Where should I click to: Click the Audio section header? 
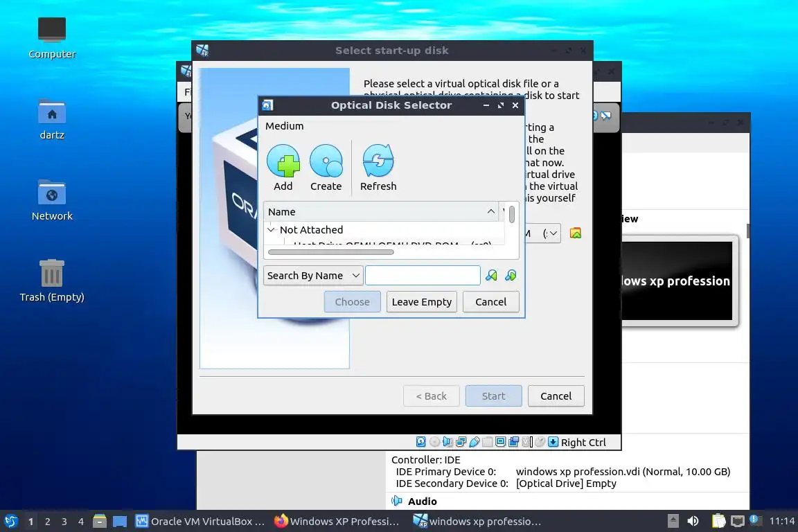point(422,501)
